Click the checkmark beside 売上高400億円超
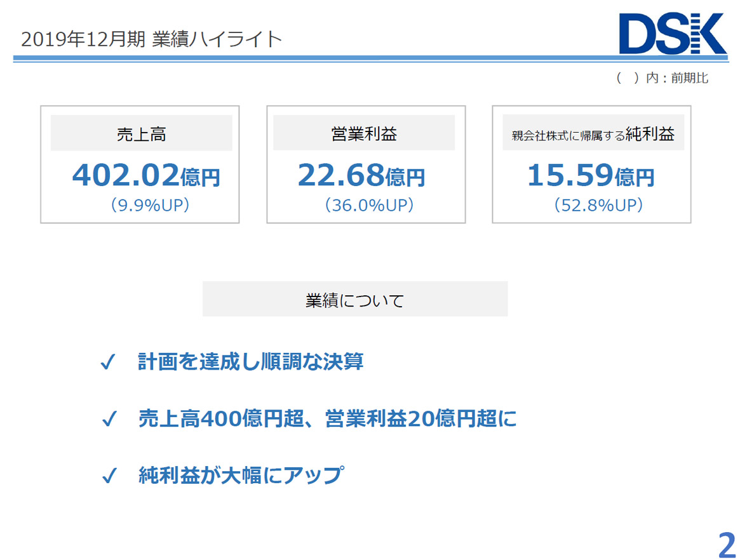 tap(109, 418)
